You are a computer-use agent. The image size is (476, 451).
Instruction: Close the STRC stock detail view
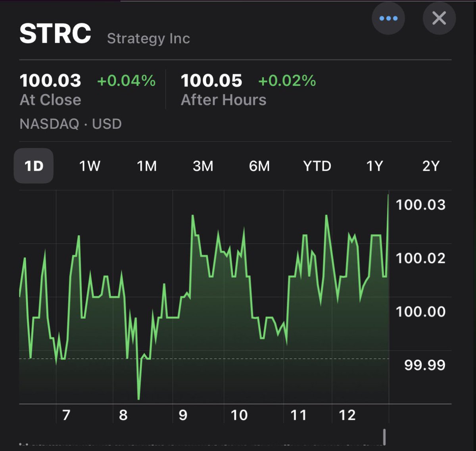(x=439, y=18)
